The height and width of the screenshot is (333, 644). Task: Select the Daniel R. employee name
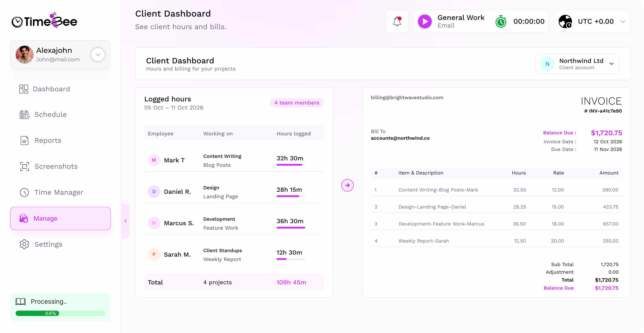[178, 192]
